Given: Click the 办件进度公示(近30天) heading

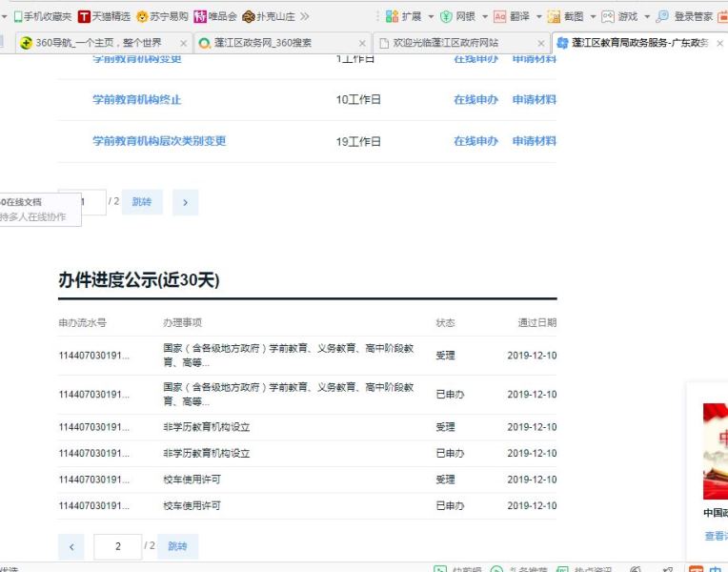Looking at the screenshot, I should pos(139,280).
